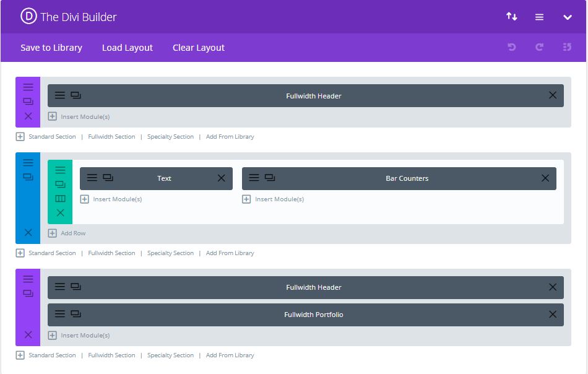The height and width of the screenshot is (374, 588).
Task: Remove the lower Fullwidth Header module
Action: [553, 287]
